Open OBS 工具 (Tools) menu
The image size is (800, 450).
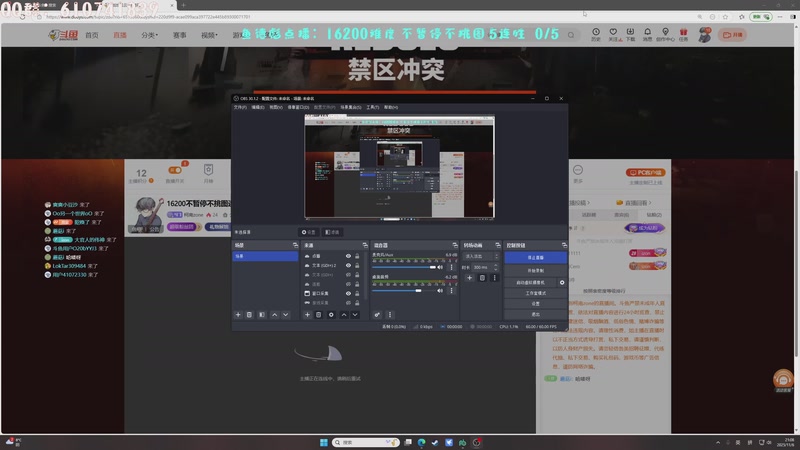click(x=372, y=107)
